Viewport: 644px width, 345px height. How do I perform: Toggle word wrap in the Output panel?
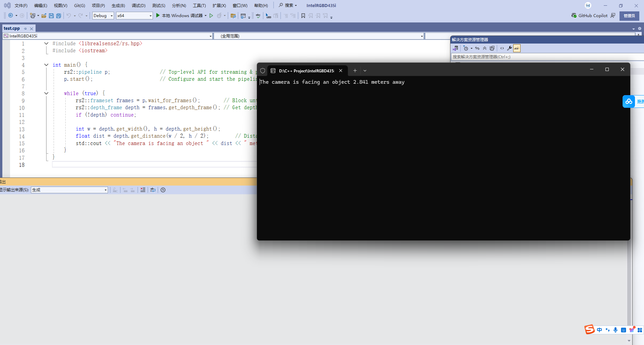[x=153, y=190]
